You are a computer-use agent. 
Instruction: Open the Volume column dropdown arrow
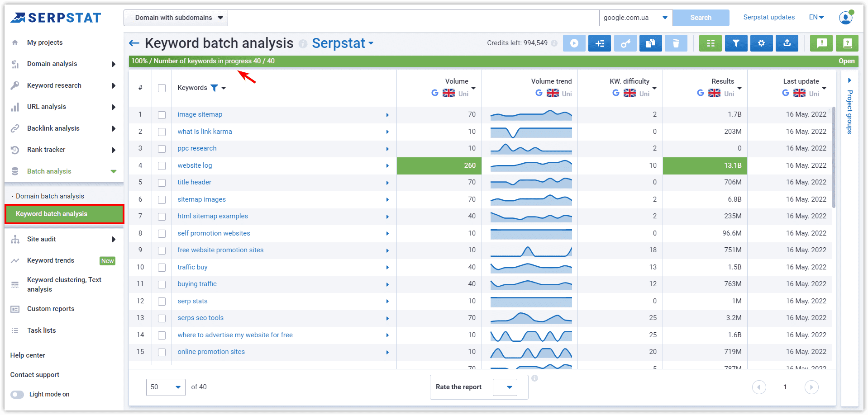[473, 88]
